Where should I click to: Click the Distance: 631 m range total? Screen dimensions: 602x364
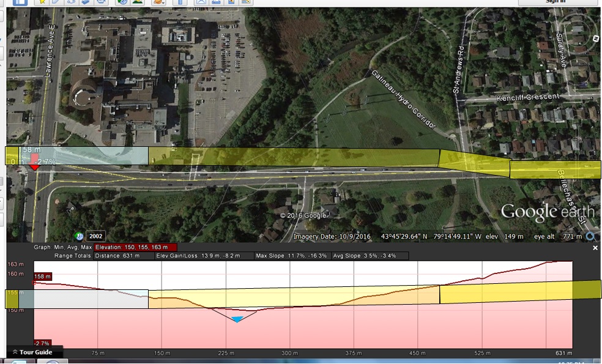[124, 256]
